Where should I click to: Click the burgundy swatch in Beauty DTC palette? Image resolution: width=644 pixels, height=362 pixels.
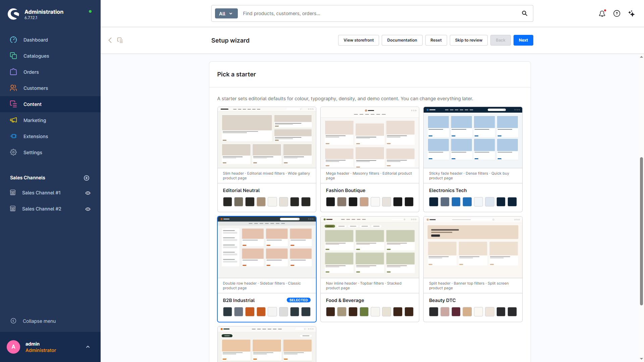[x=456, y=312]
